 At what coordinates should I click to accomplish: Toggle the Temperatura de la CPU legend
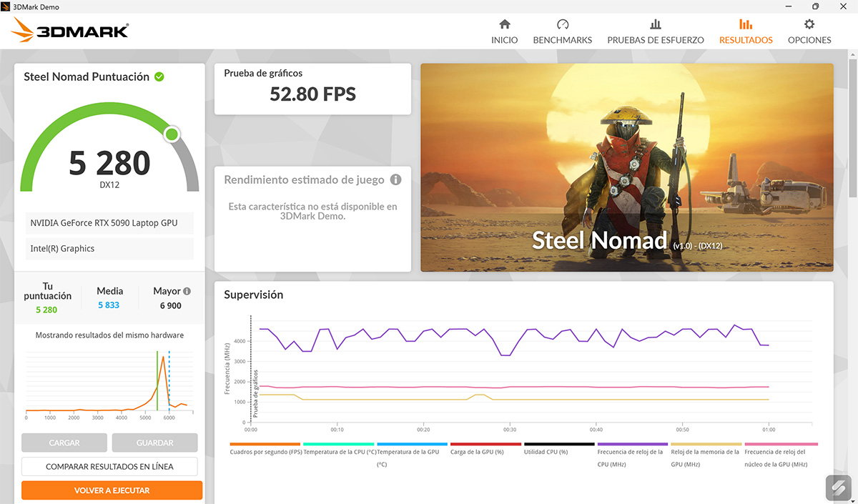click(x=340, y=449)
